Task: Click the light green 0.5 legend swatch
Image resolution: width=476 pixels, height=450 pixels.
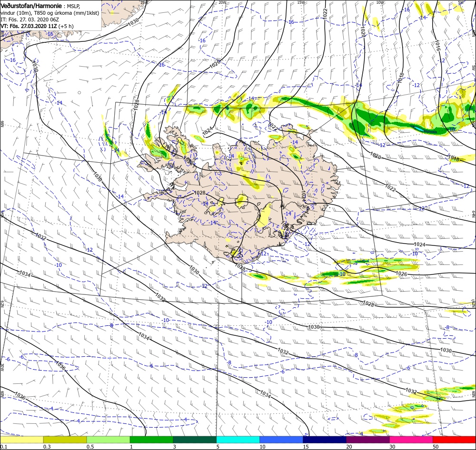Action: pyautogui.click(x=108, y=440)
